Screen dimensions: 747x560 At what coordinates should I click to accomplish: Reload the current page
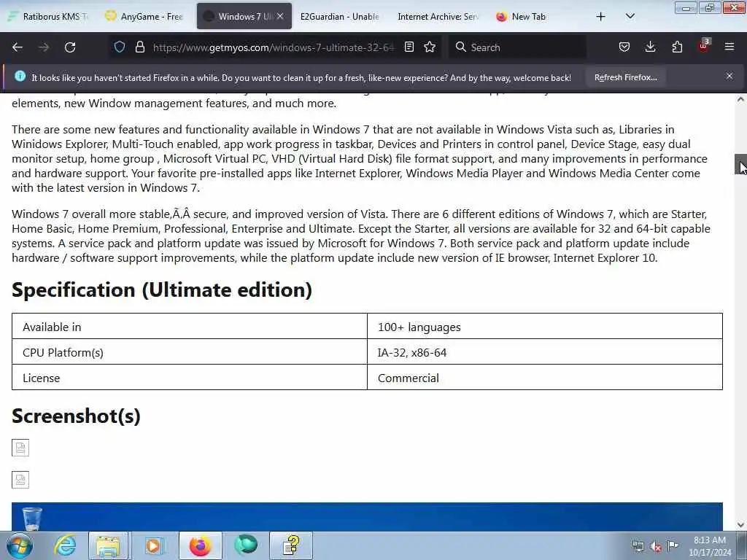coord(70,47)
